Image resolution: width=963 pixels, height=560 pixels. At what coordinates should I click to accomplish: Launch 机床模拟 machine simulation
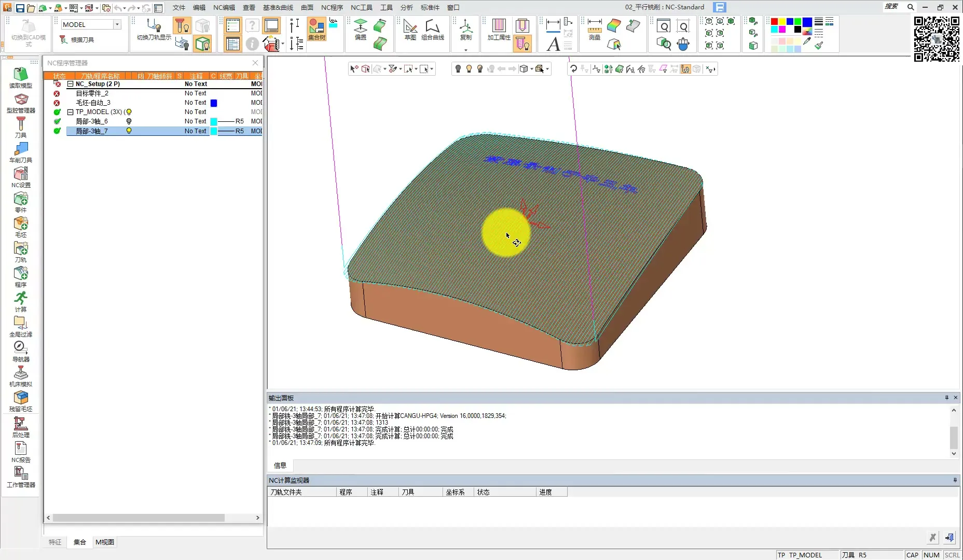pyautogui.click(x=21, y=375)
